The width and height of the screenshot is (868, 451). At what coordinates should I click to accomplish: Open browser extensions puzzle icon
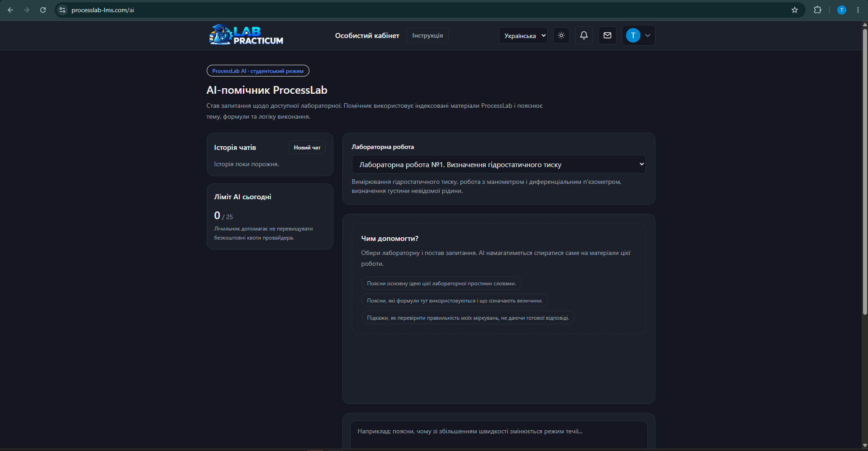pos(817,10)
